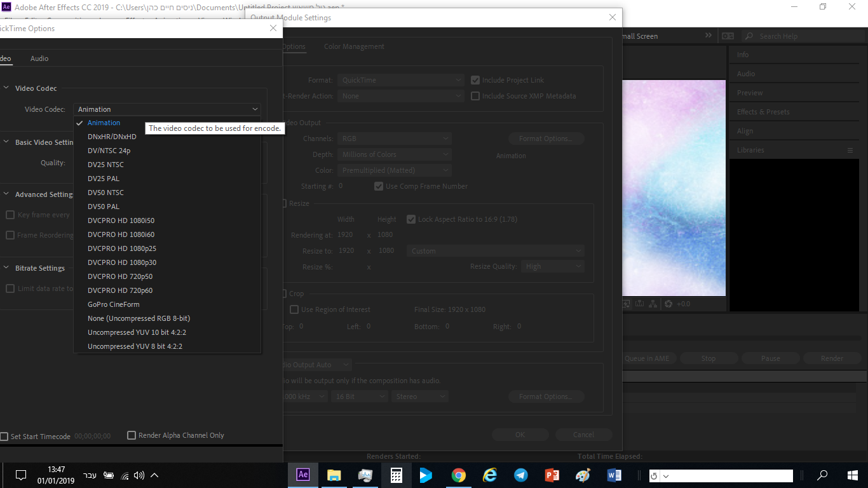Click the Fast Previews lightning icon
This screenshot has height=488, width=868.
pos(626,304)
